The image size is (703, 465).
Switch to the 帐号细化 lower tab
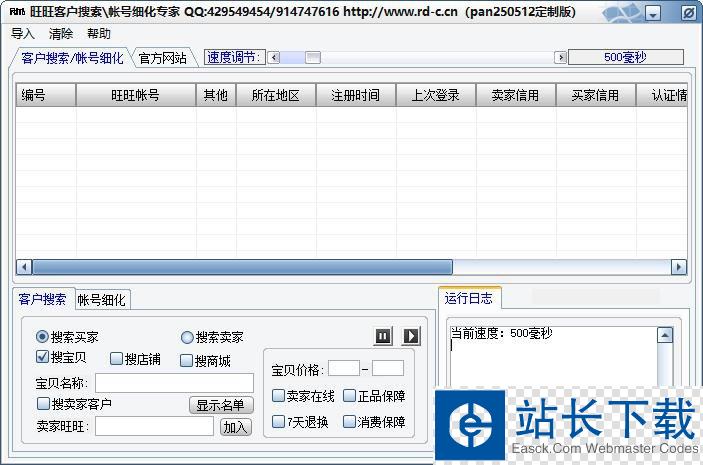coord(101,300)
